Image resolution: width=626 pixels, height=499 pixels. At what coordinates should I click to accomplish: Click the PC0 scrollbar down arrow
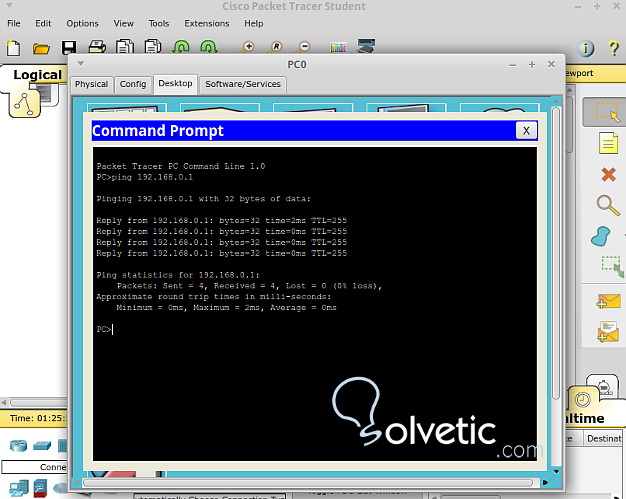pyautogui.click(x=556, y=472)
